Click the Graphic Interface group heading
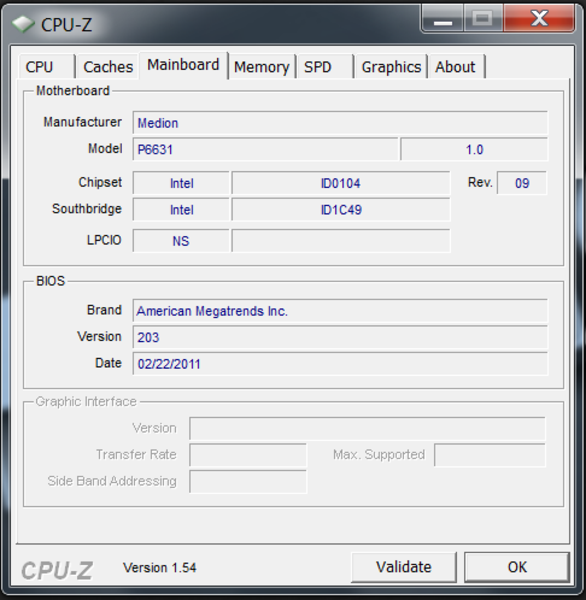Viewport: 586px width, 600px height. pos(86,401)
